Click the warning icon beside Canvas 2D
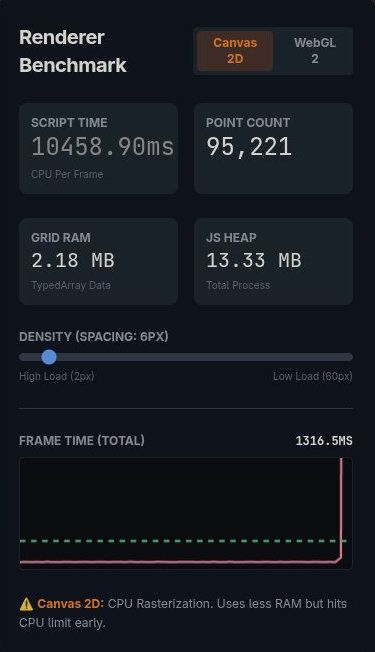 pyautogui.click(x=26, y=604)
